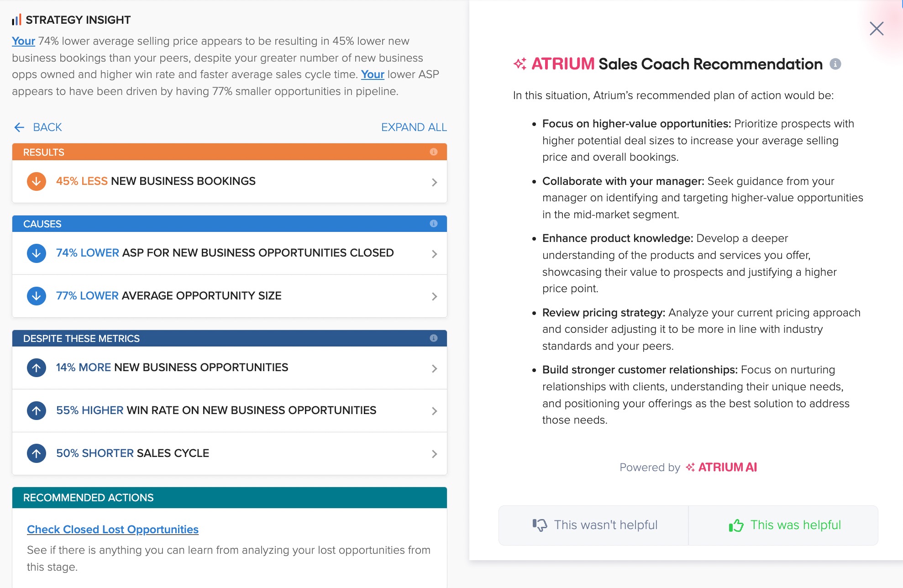Open info icon on DESPITE THESE METRICS header
This screenshot has width=903, height=588.
[x=434, y=338]
